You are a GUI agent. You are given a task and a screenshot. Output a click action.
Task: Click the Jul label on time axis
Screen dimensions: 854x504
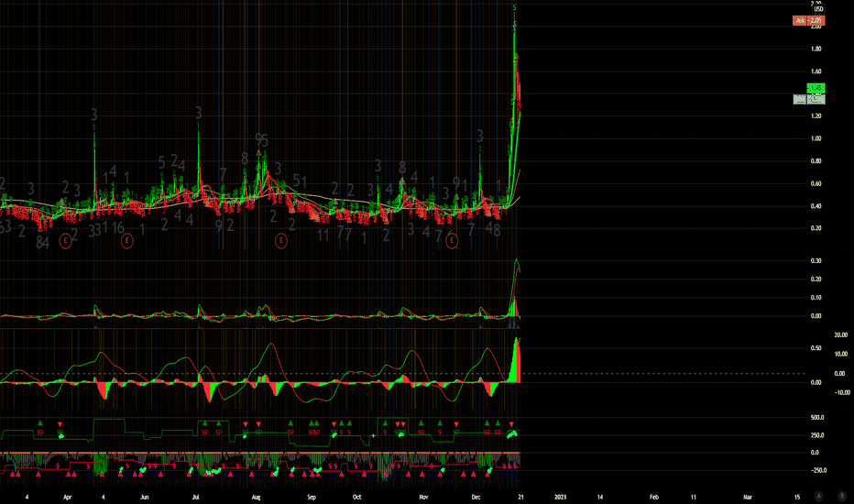click(x=196, y=497)
